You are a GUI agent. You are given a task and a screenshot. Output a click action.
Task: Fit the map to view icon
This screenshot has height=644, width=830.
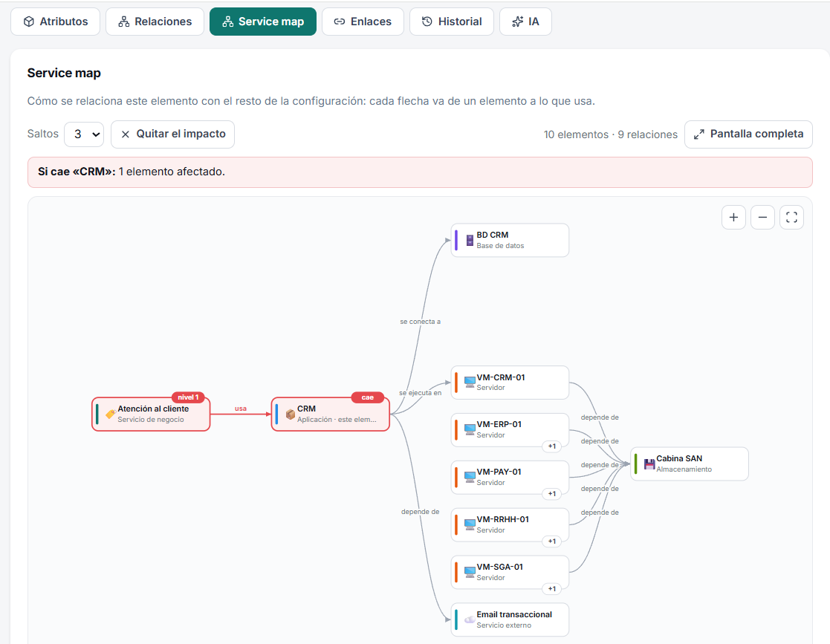(x=792, y=218)
